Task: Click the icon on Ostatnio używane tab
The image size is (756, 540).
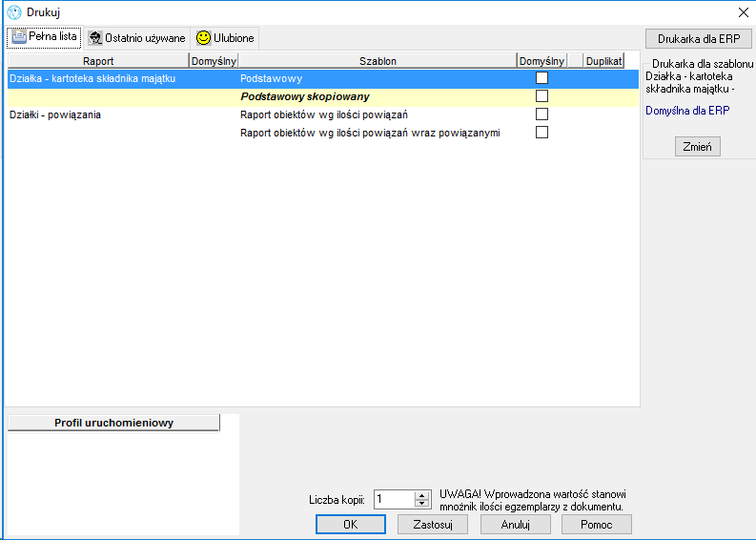Action: [x=95, y=38]
